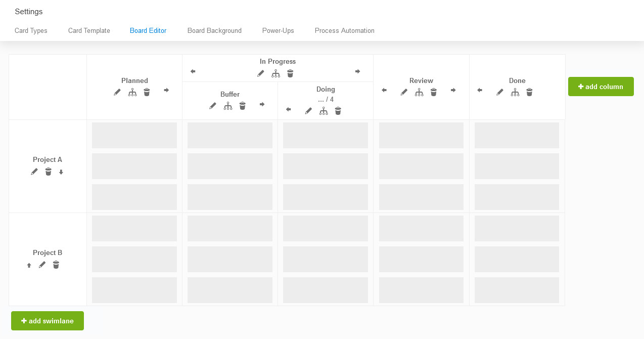This screenshot has height=339, width=644.
Task: Click the add column button
Action: pyautogui.click(x=601, y=87)
